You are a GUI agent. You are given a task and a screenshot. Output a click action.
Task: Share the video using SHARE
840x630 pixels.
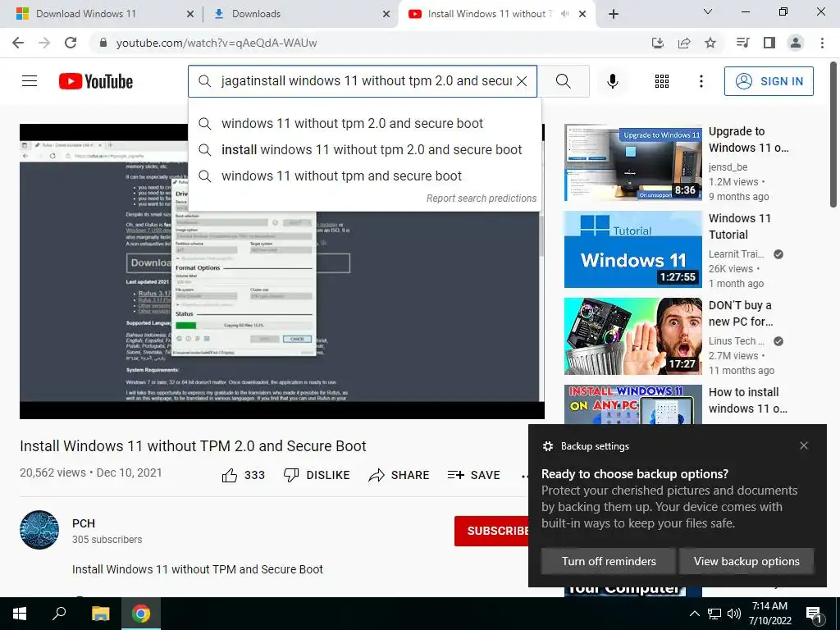(399, 475)
